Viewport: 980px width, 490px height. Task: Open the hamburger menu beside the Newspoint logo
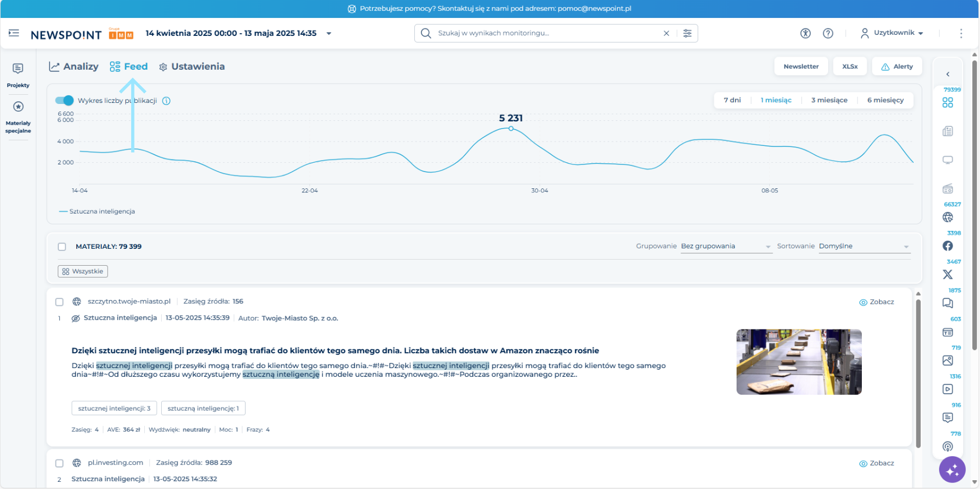[14, 33]
